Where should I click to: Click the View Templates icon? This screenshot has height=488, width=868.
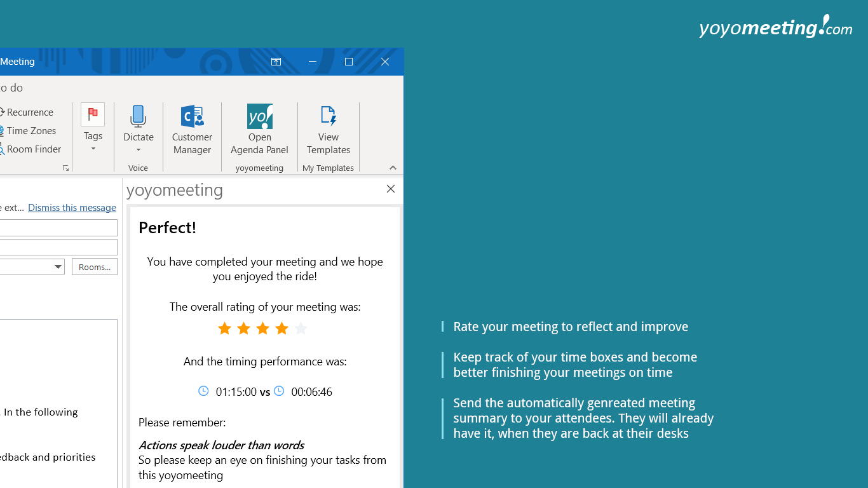328,117
